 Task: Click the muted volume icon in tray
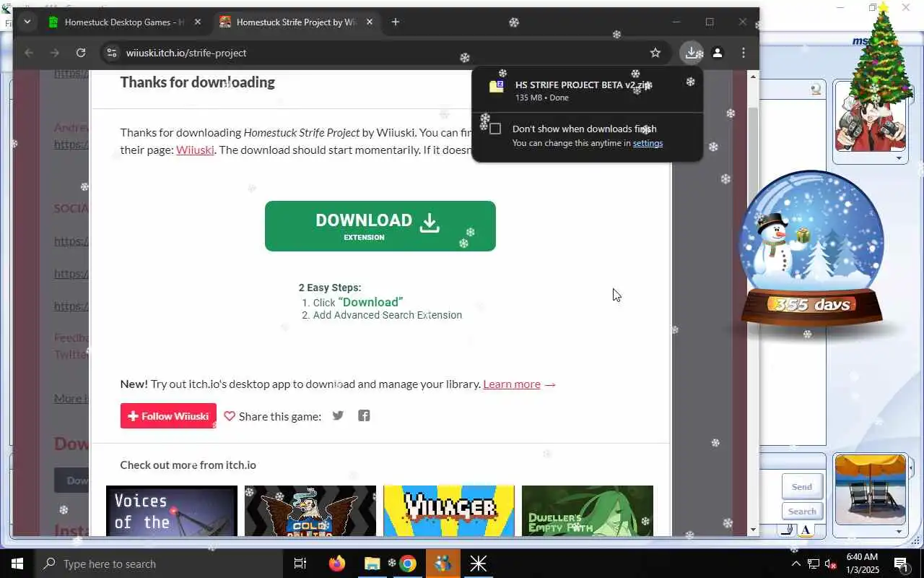click(x=831, y=564)
